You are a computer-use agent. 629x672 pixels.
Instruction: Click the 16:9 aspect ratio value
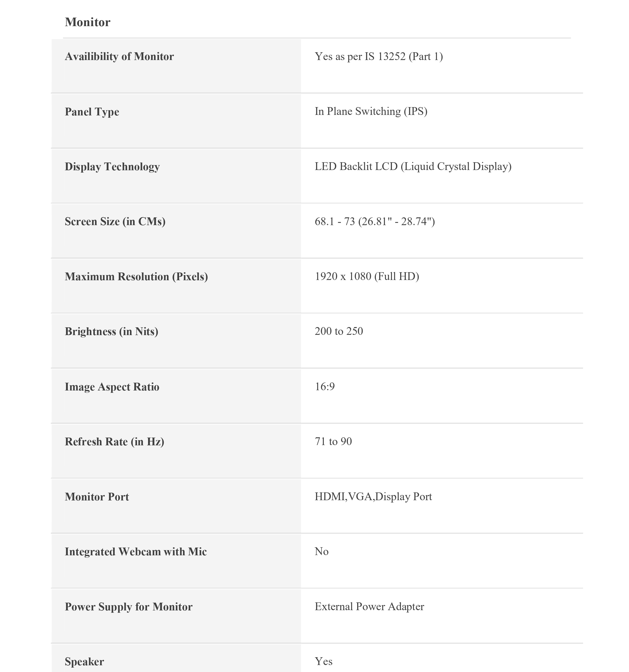pyautogui.click(x=324, y=386)
